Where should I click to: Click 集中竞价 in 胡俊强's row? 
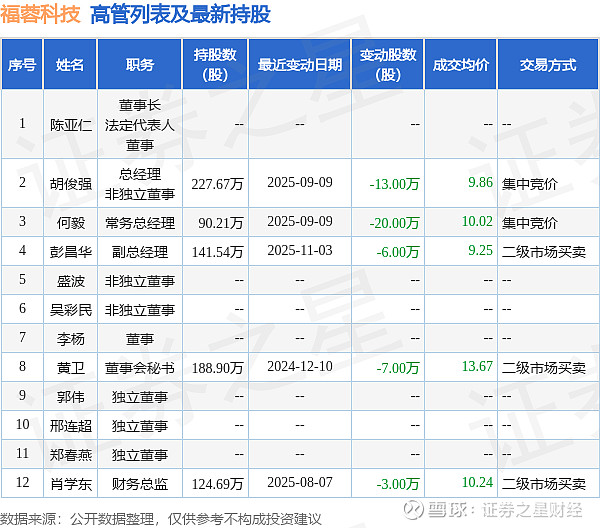point(530,184)
